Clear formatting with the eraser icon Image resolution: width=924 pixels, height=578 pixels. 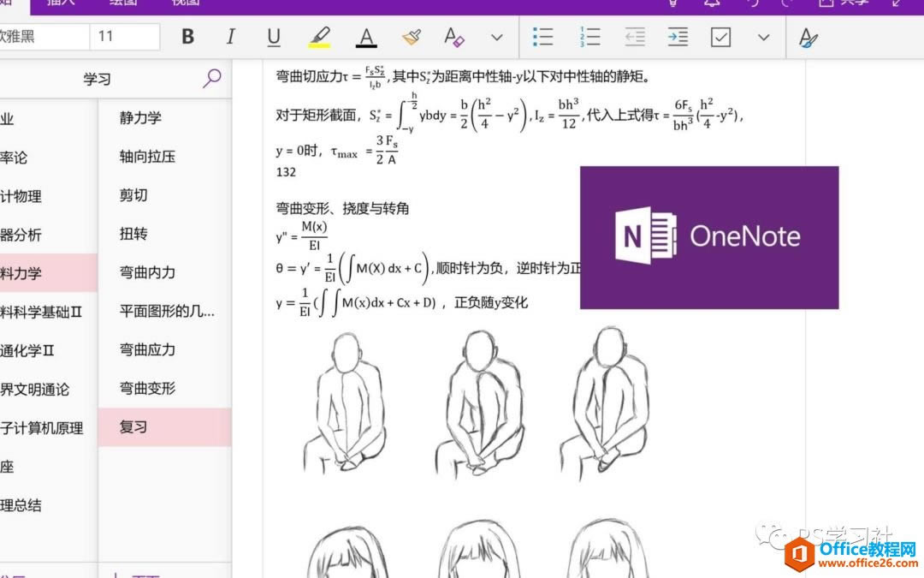[x=454, y=37]
